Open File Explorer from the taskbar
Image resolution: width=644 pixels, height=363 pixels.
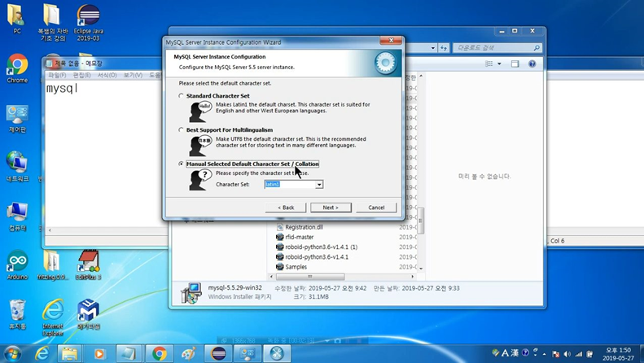(x=70, y=353)
